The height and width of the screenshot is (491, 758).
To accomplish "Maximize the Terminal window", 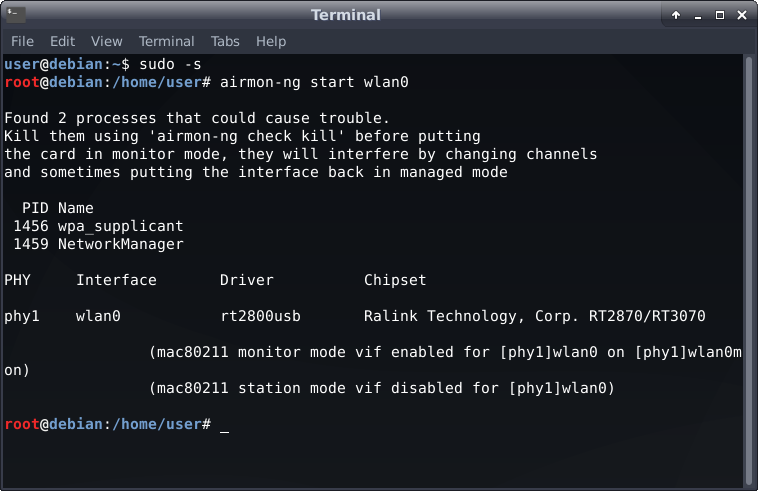I will coord(717,15).
